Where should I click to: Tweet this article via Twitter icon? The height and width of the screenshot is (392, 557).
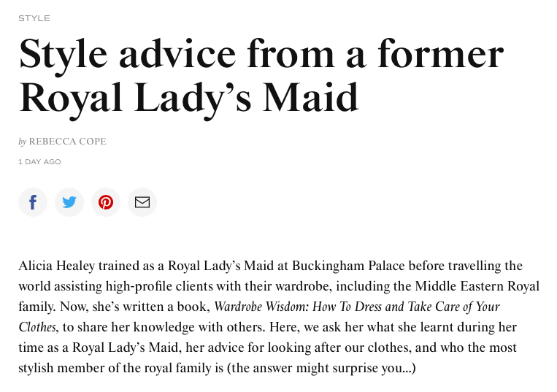click(69, 202)
